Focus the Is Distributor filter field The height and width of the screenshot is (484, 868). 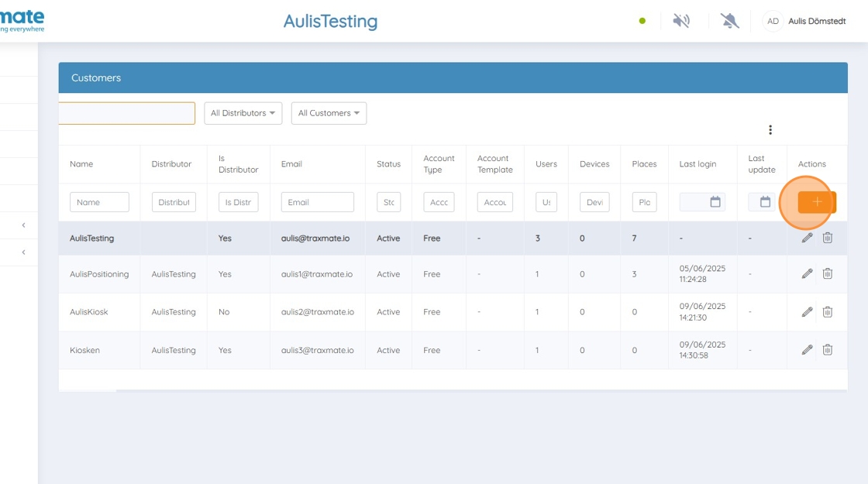[239, 202]
